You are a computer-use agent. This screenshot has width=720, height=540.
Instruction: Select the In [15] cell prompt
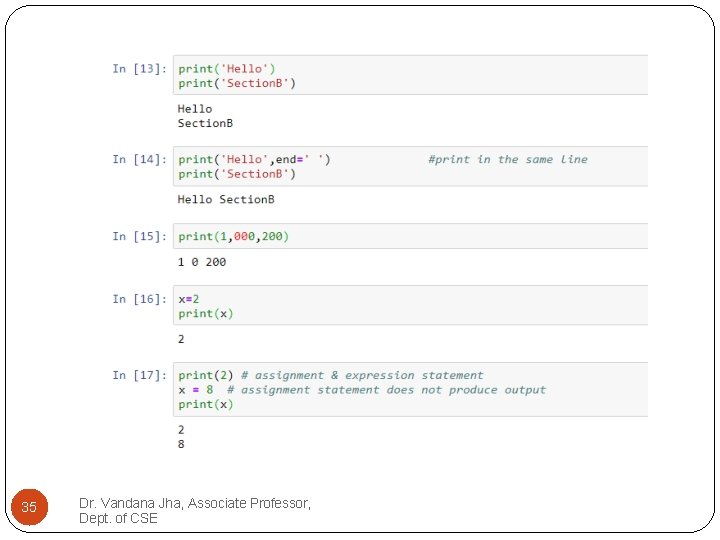(139, 237)
